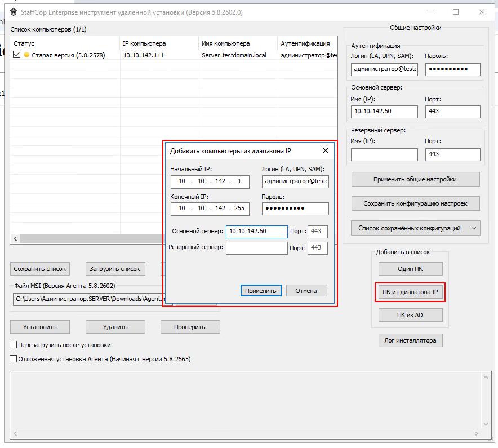Open the installer log button

tap(410, 340)
